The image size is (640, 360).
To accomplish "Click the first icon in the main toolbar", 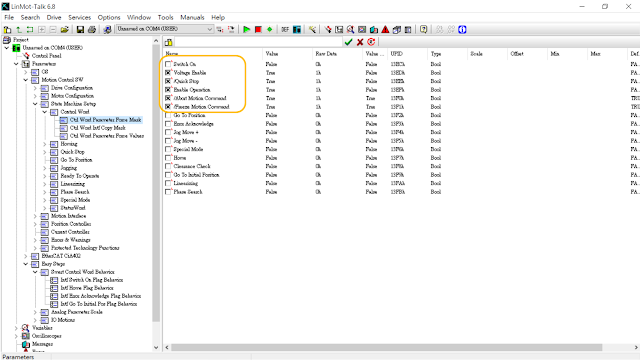I will pyautogui.click(x=7, y=29).
